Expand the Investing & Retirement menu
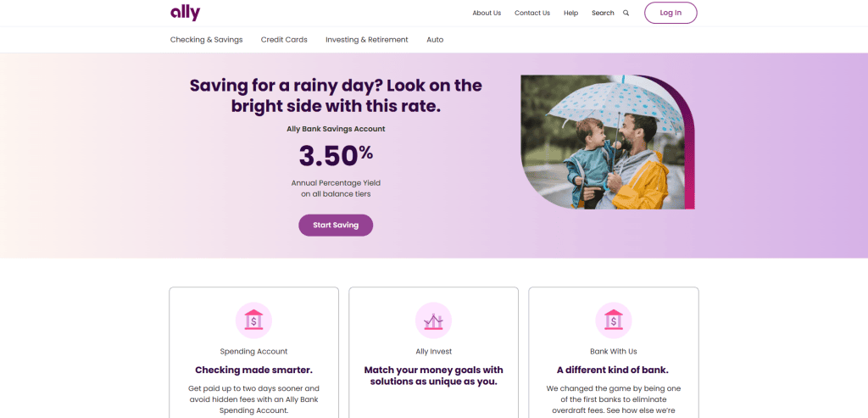868x418 pixels. click(x=366, y=40)
